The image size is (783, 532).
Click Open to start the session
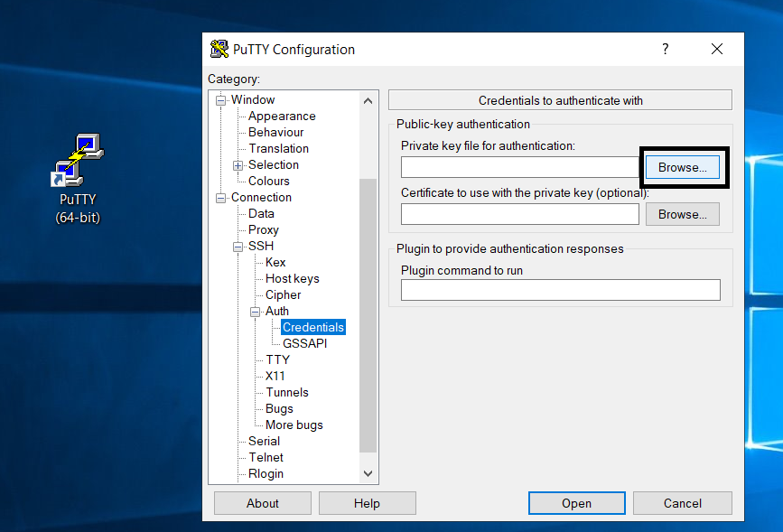577,503
